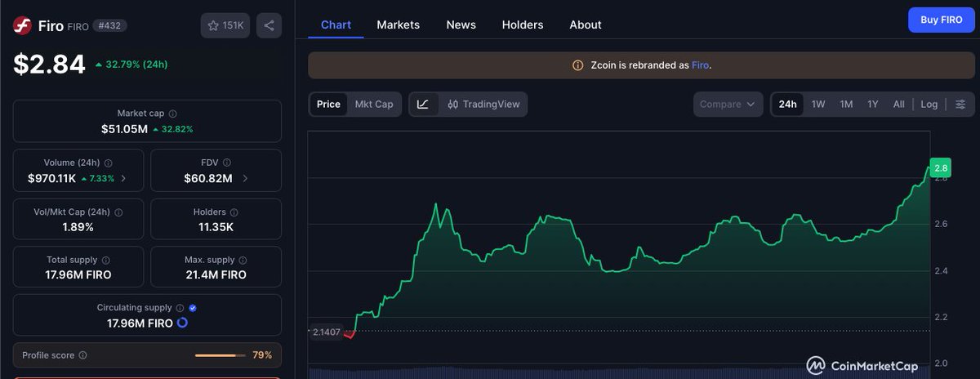Select 1W time range
The height and width of the screenshot is (379, 980).
coord(818,104)
